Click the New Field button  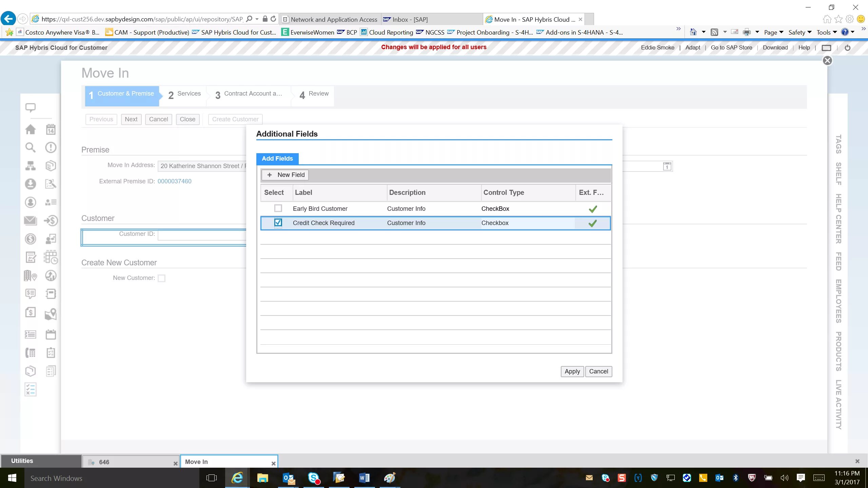[286, 175]
